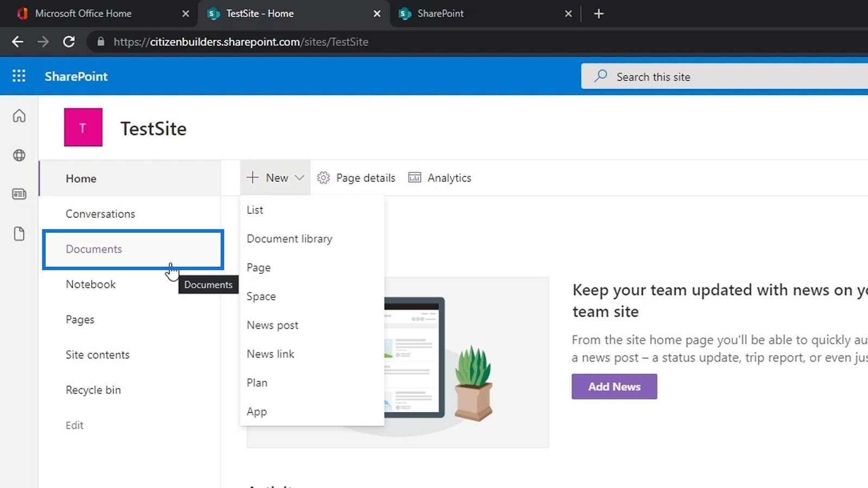The image size is (868, 488).
Task: Open Documents in site navigation
Action: point(133,249)
